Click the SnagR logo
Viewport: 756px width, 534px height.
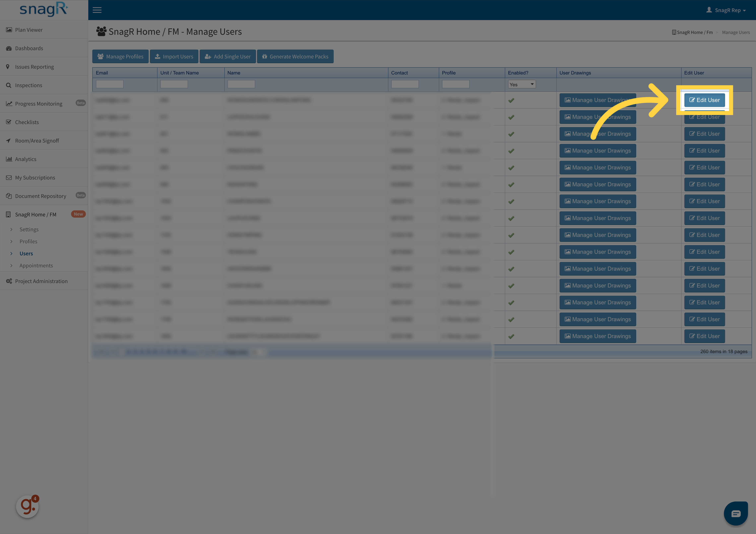[44, 10]
